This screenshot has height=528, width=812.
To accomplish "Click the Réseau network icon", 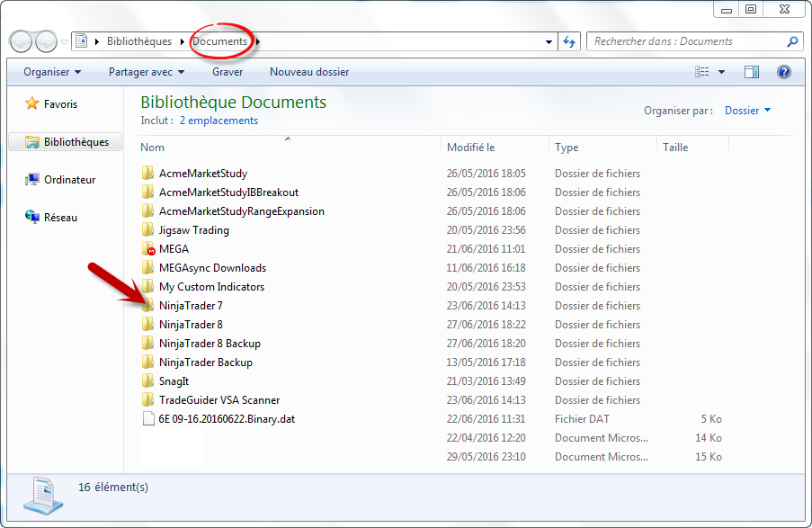I will 32,217.
